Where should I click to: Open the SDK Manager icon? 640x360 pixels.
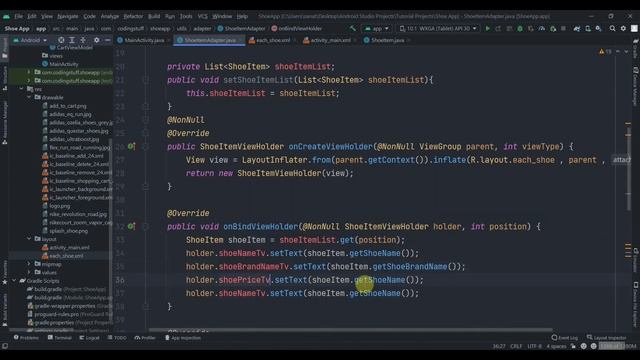click(598, 29)
